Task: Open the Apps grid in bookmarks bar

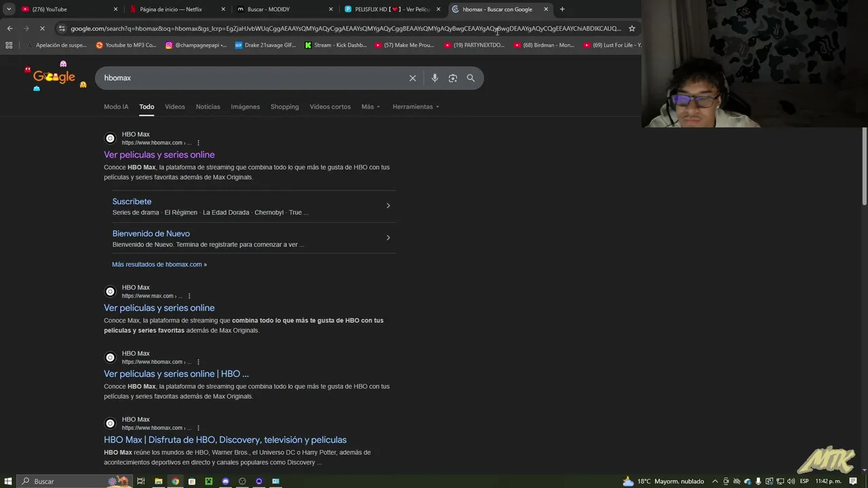Action: coord(9,45)
